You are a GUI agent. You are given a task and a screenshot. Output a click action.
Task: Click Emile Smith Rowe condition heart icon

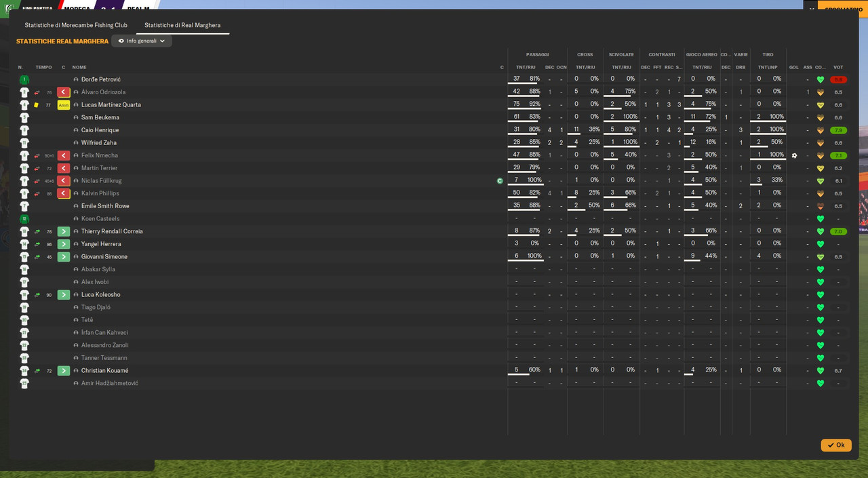pyautogui.click(x=821, y=206)
